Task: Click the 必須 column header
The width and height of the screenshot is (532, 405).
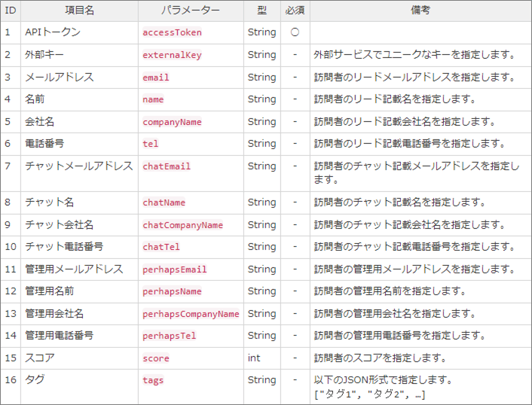Action: point(295,11)
